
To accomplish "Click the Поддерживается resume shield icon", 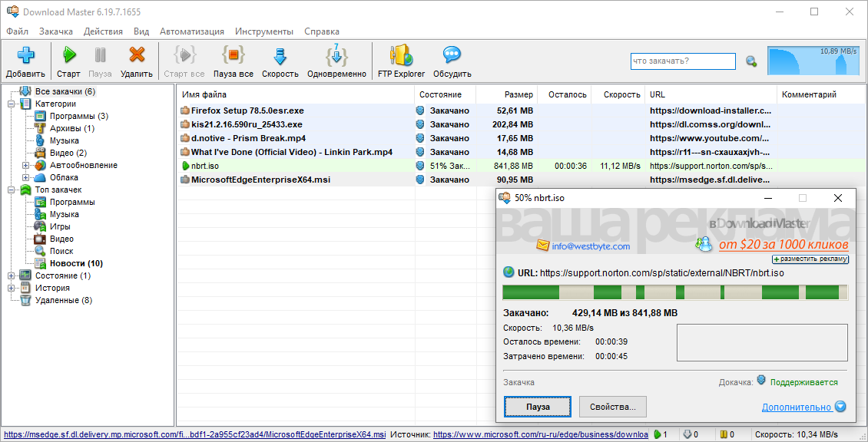I will tap(762, 381).
